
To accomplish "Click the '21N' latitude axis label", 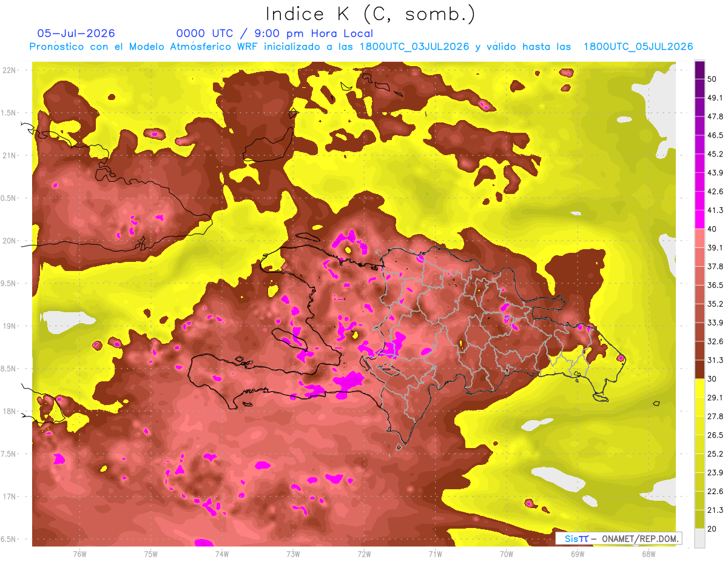I will pos(9,156).
